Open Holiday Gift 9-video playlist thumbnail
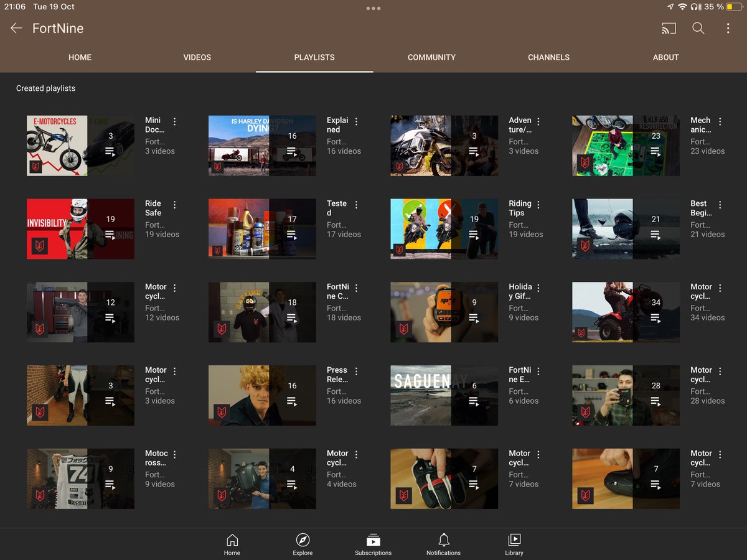The width and height of the screenshot is (747, 560). 444,312
